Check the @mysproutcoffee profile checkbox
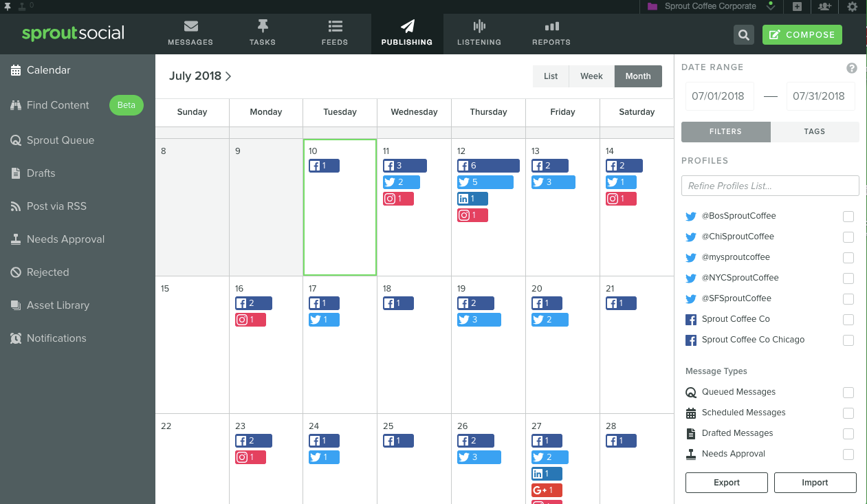The image size is (867, 504). [848, 258]
